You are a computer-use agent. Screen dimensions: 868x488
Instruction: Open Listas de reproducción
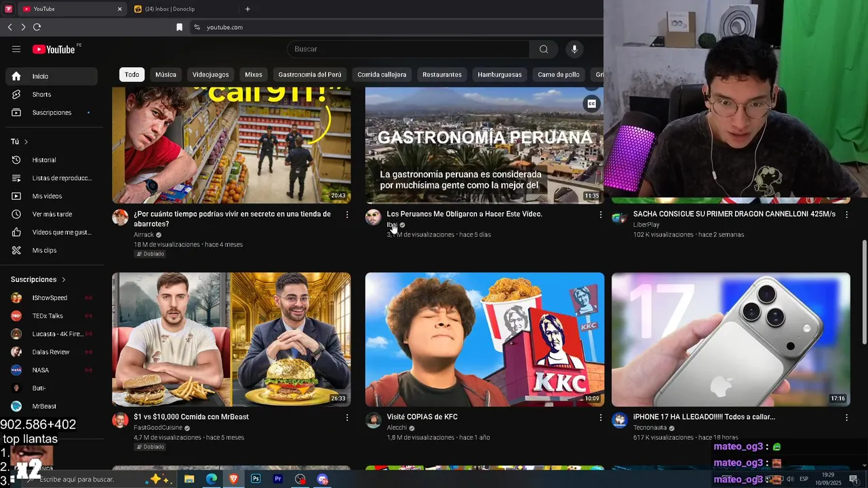pos(52,178)
